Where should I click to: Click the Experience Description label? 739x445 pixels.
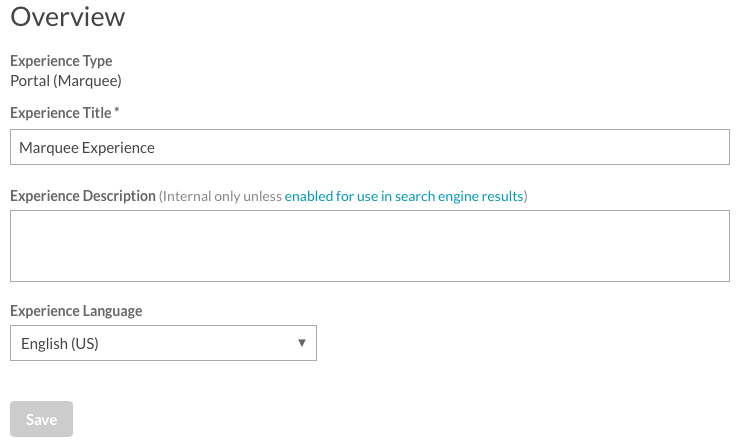[x=83, y=196]
